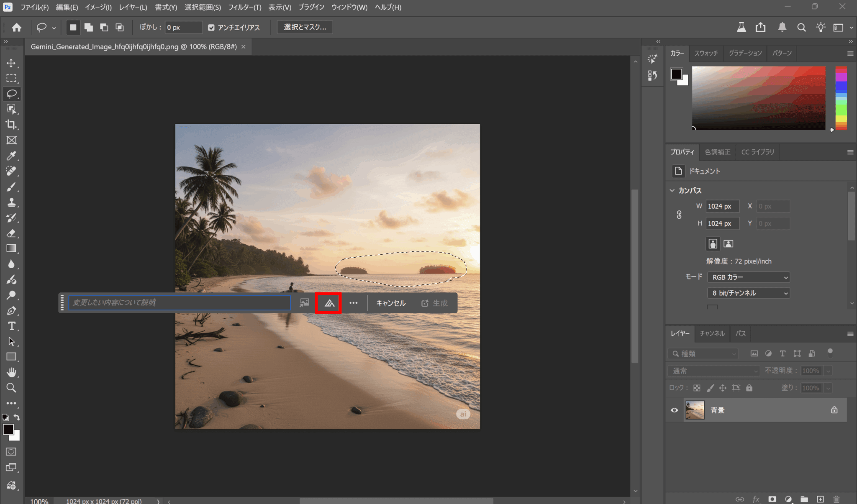Toggle the アンチエイリアス checkbox
The image size is (857, 504).
211,28
